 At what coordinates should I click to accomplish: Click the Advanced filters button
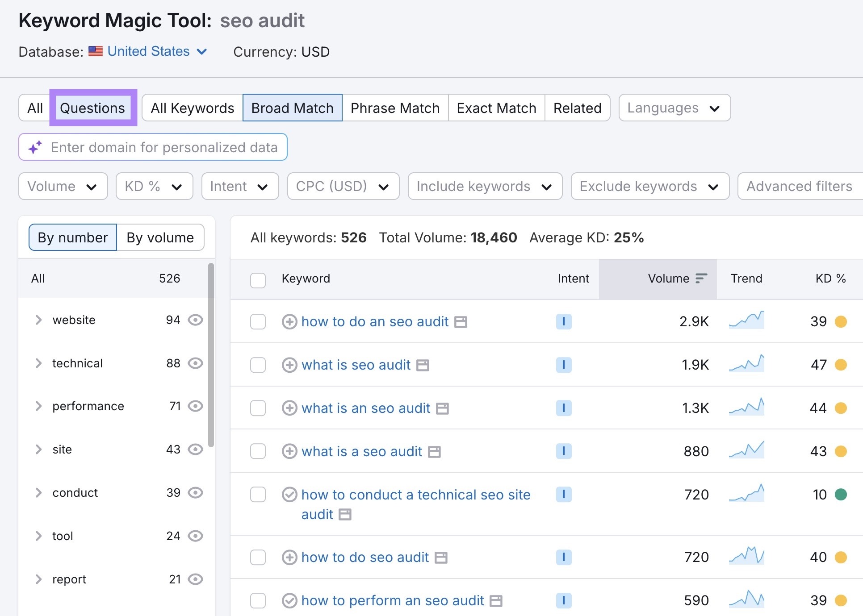(x=799, y=186)
